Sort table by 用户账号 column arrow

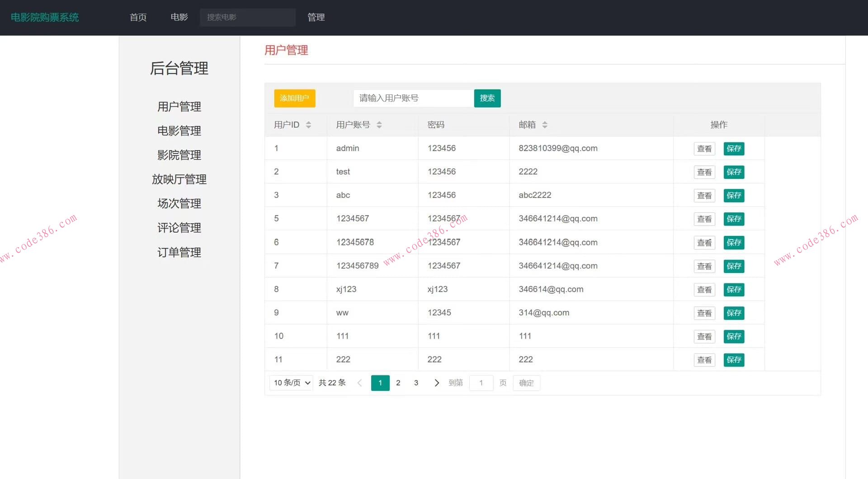click(380, 125)
